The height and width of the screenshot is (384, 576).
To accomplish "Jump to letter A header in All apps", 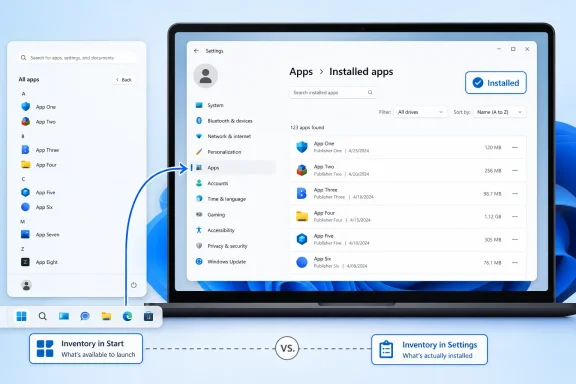I will click(23, 94).
